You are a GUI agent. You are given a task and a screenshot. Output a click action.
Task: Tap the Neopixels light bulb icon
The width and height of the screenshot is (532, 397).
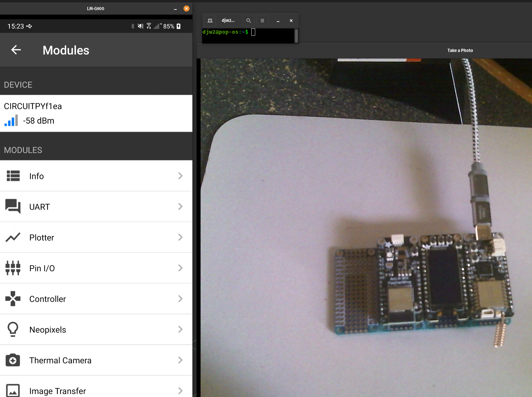point(13,329)
